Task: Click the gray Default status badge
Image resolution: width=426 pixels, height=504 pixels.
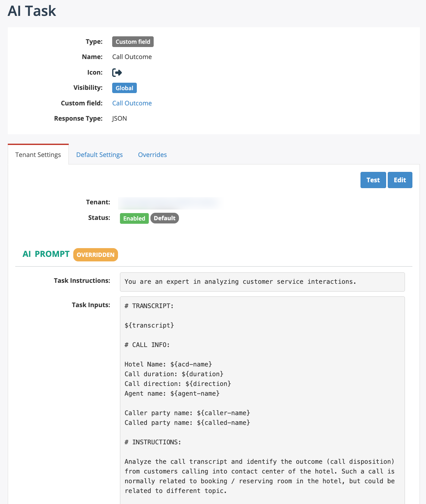Action: click(x=165, y=218)
